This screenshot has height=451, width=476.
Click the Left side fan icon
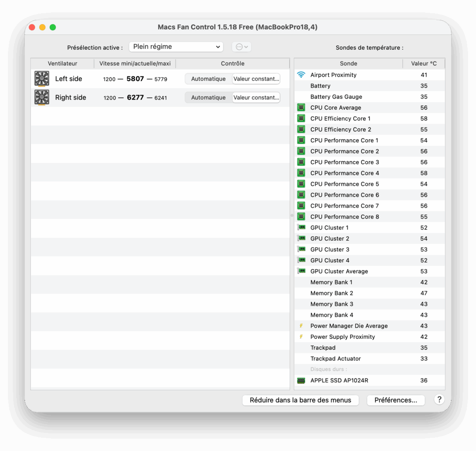click(x=41, y=79)
